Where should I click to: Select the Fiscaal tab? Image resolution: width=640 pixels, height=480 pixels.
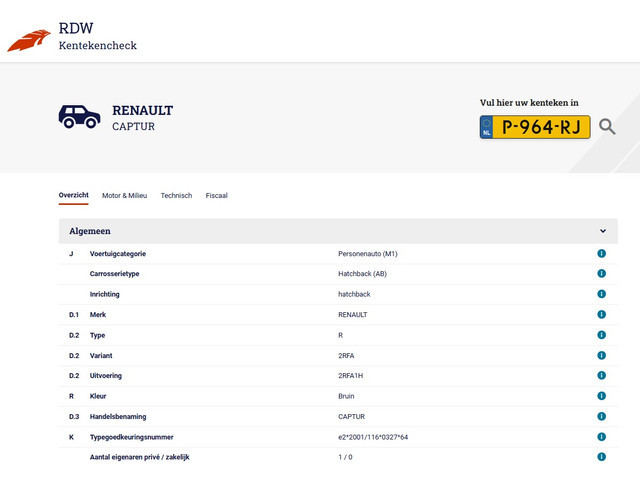216,196
